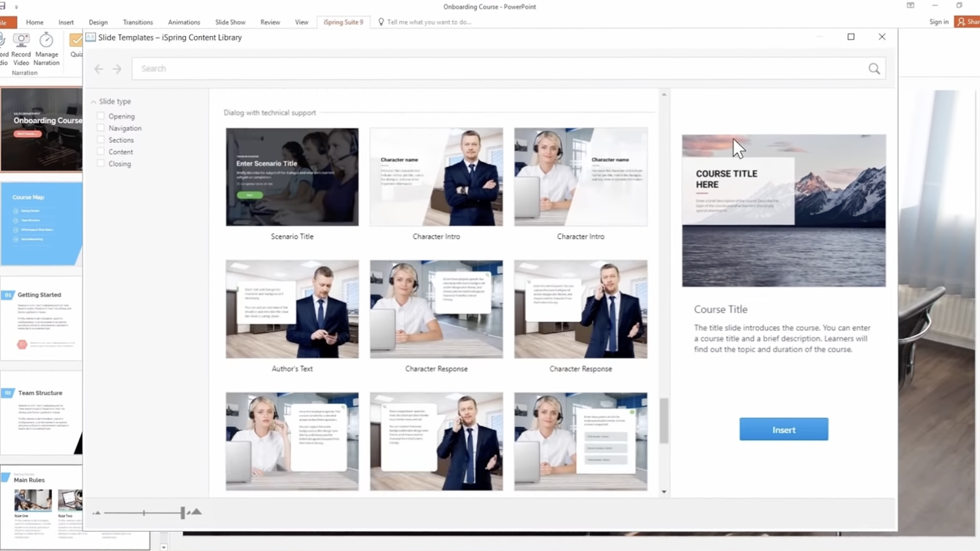Viewport: 980px width, 551px height.
Task: Click Sign in at top right
Action: point(939,22)
